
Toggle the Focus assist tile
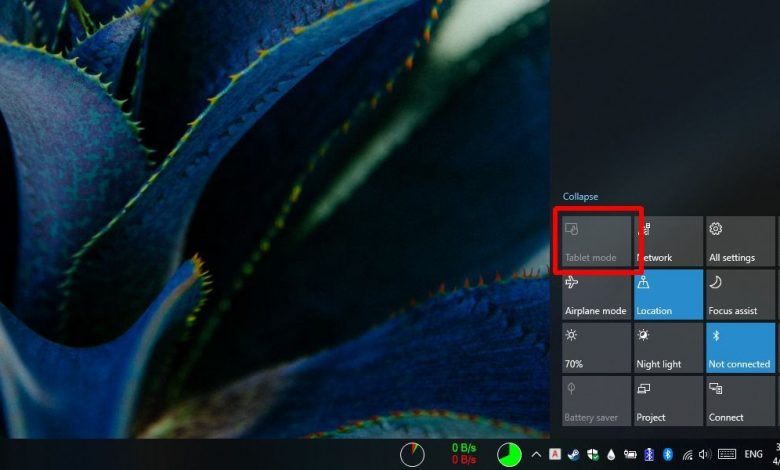tap(740, 294)
